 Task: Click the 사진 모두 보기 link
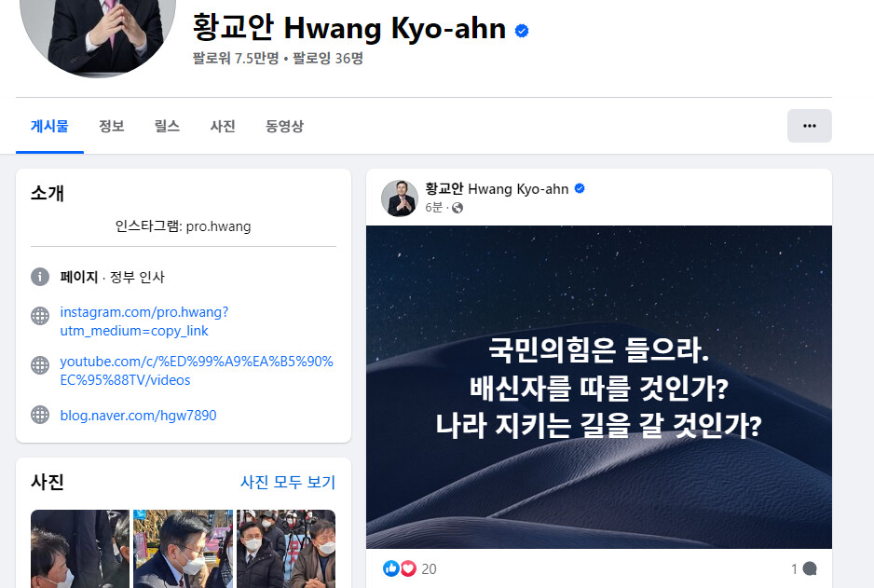[x=288, y=482]
